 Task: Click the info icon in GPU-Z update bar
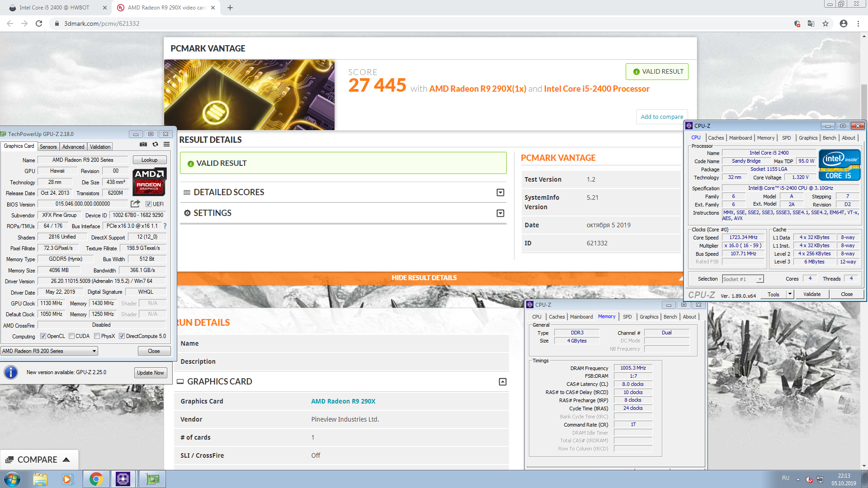click(11, 372)
